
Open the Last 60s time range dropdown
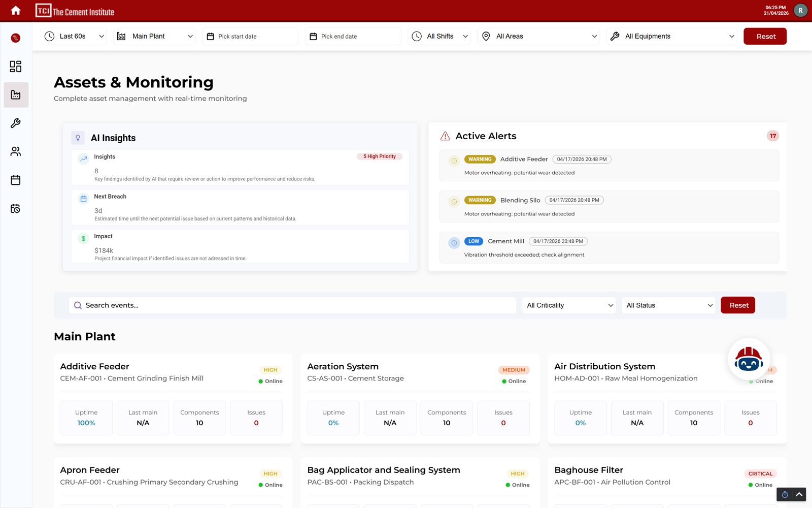74,36
